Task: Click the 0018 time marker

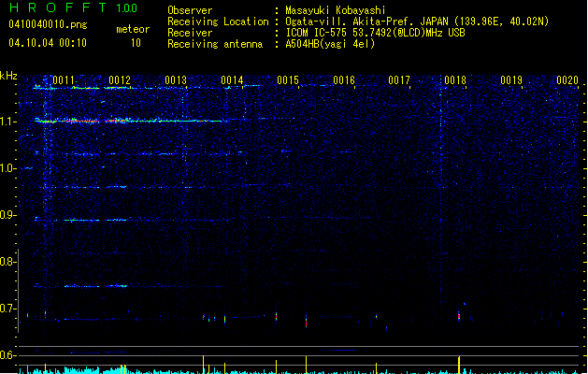Action: tap(455, 80)
